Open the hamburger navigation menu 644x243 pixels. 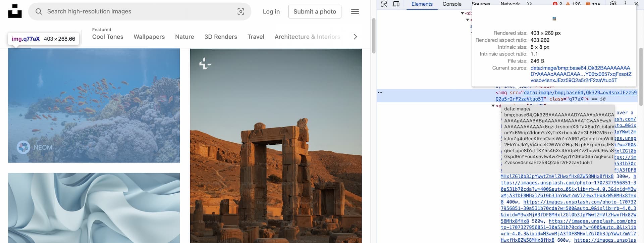coord(355,12)
